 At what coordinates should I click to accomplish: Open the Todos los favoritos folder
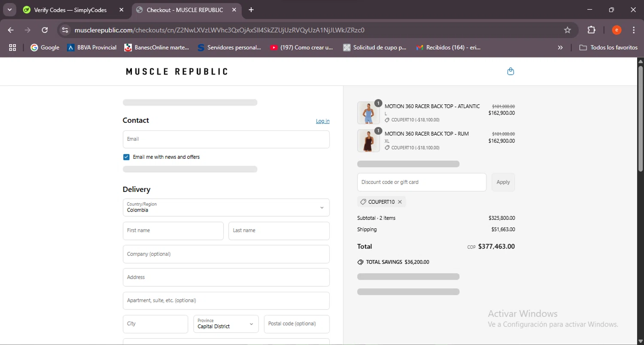coord(608,48)
